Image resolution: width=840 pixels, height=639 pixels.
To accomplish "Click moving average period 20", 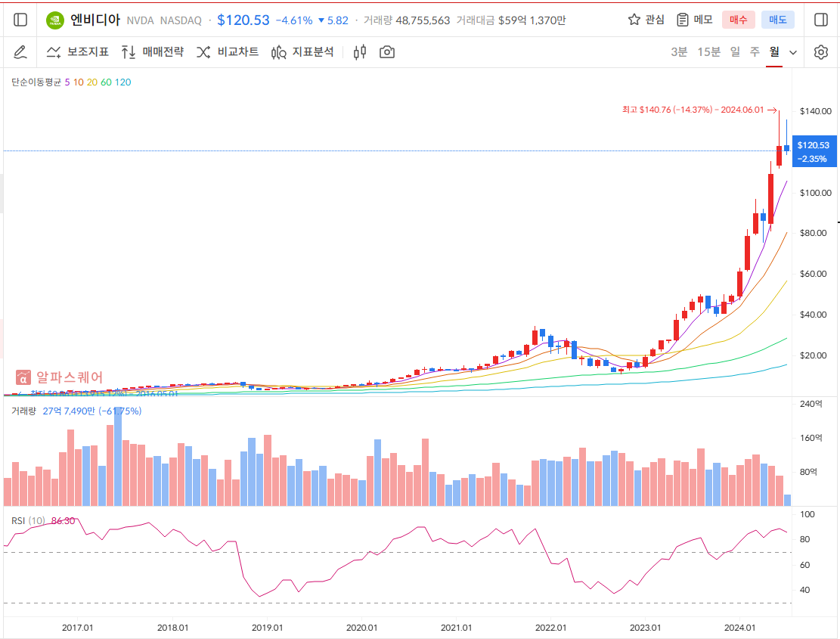I will click(x=92, y=82).
